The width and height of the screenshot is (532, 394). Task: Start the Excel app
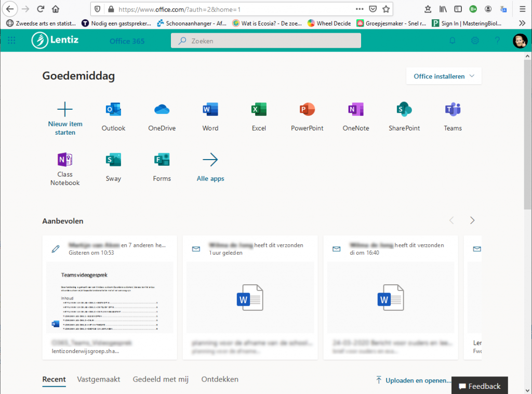[x=259, y=117]
